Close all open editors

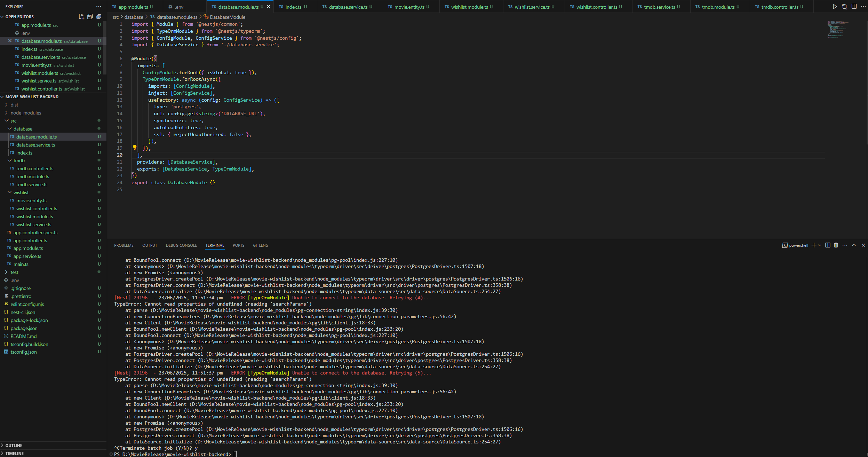coord(99,17)
